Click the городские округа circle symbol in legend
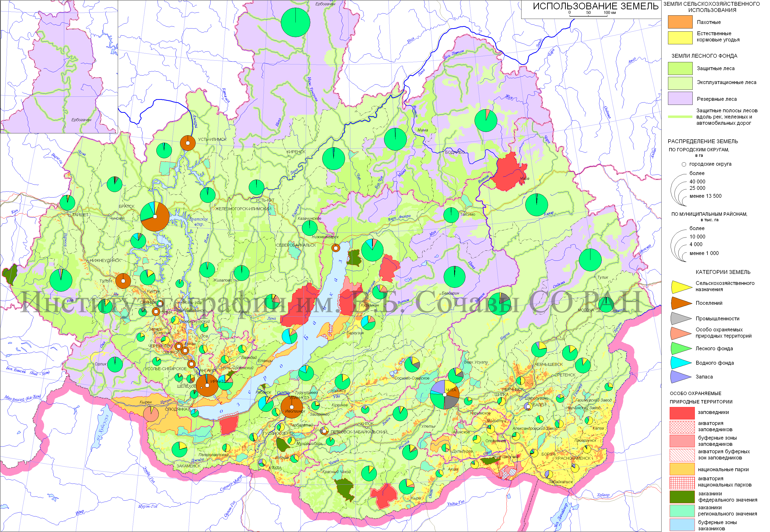This screenshot has width=770, height=532. pos(684,164)
